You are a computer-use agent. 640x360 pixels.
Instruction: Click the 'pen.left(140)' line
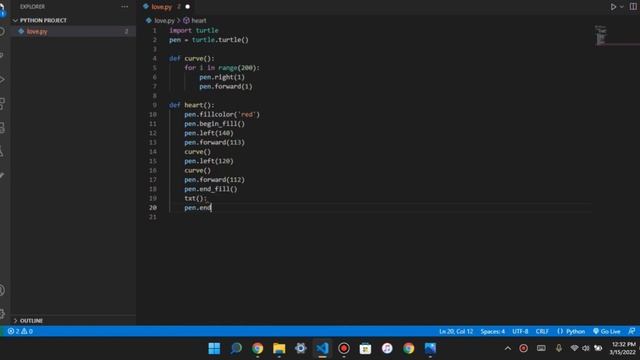[209, 133]
